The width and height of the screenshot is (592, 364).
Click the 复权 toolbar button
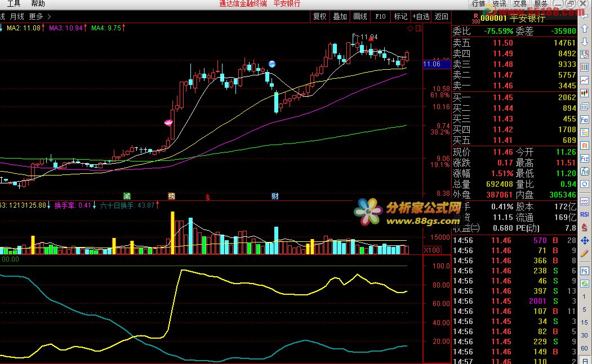coord(320,17)
